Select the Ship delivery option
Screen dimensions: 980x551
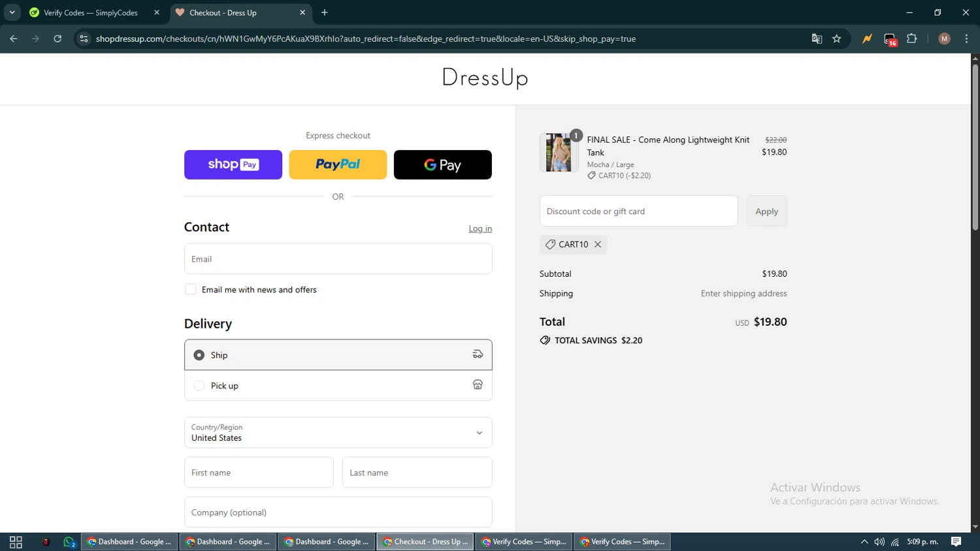tap(338, 354)
